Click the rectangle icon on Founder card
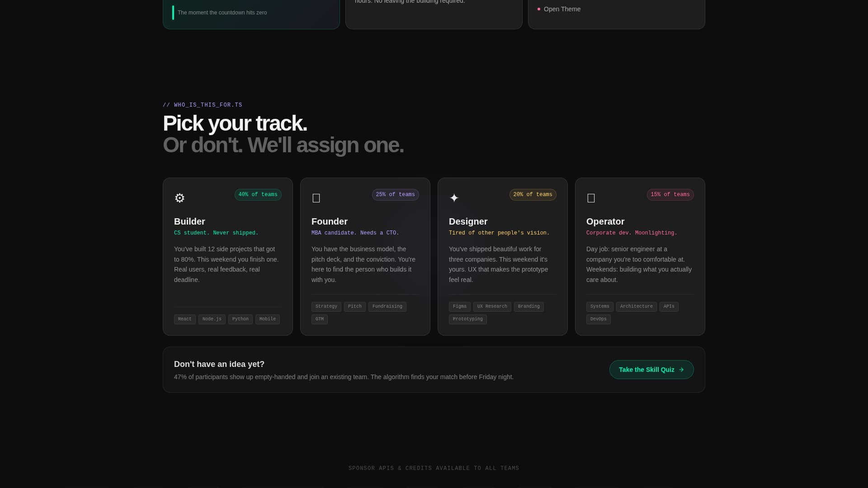Viewport: 868px width, 488px height. [316, 198]
